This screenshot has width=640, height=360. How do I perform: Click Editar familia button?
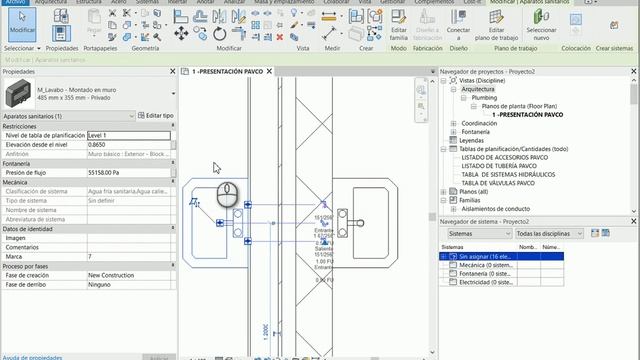pos(398,25)
